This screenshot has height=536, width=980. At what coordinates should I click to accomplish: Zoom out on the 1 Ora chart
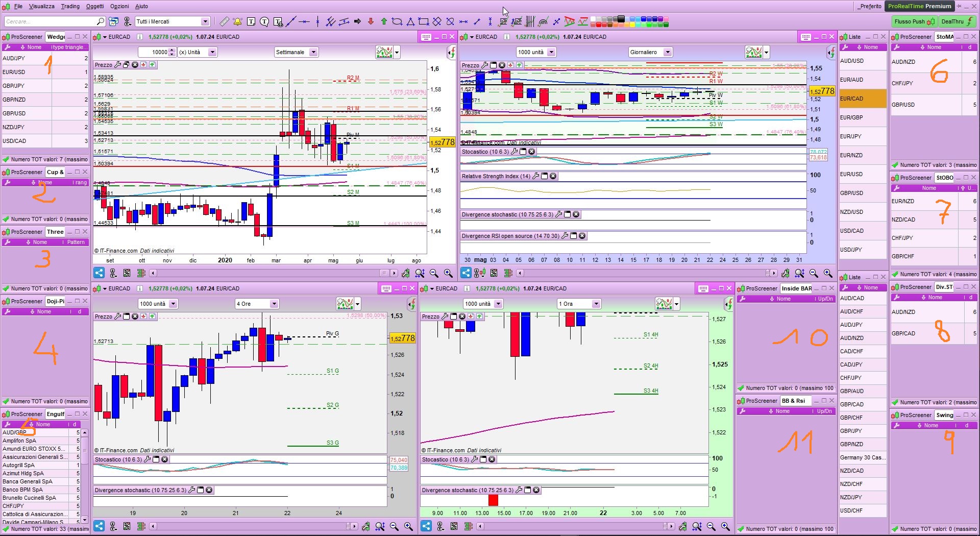coord(711,526)
